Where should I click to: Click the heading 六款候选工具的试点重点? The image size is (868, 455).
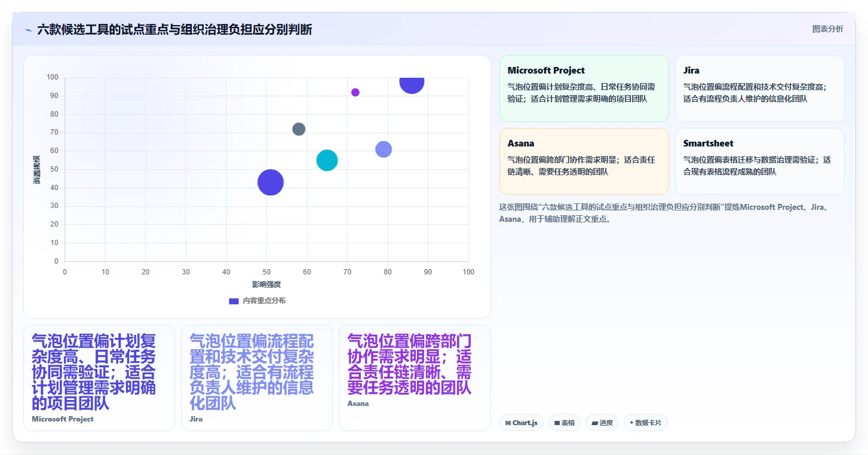pos(174,30)
